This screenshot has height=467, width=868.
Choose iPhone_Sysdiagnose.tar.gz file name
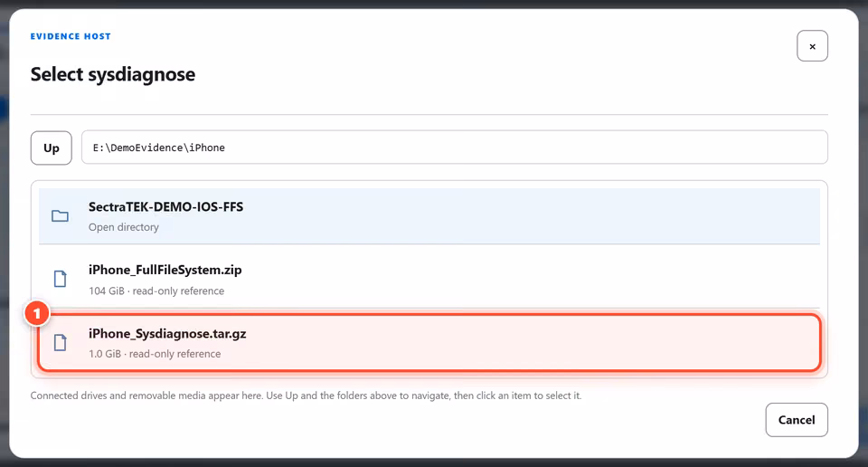coord(167,333)
